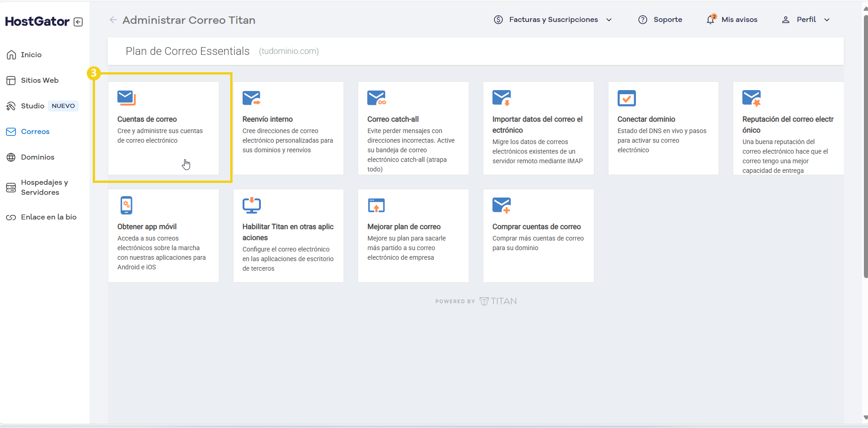Click the page vertical scrollbar

point(865,146)
